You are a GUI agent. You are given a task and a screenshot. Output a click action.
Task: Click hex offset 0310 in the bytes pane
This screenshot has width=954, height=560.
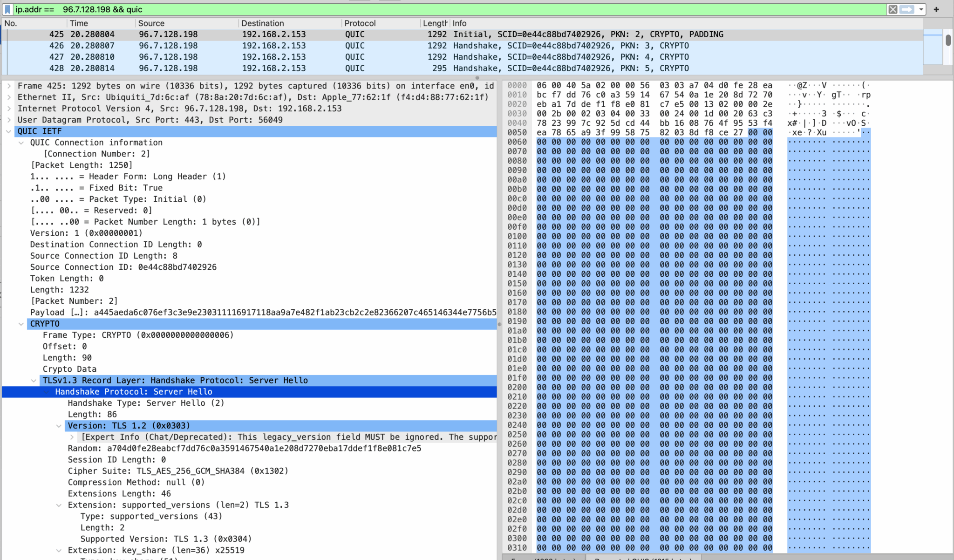[x=517, y=548]
